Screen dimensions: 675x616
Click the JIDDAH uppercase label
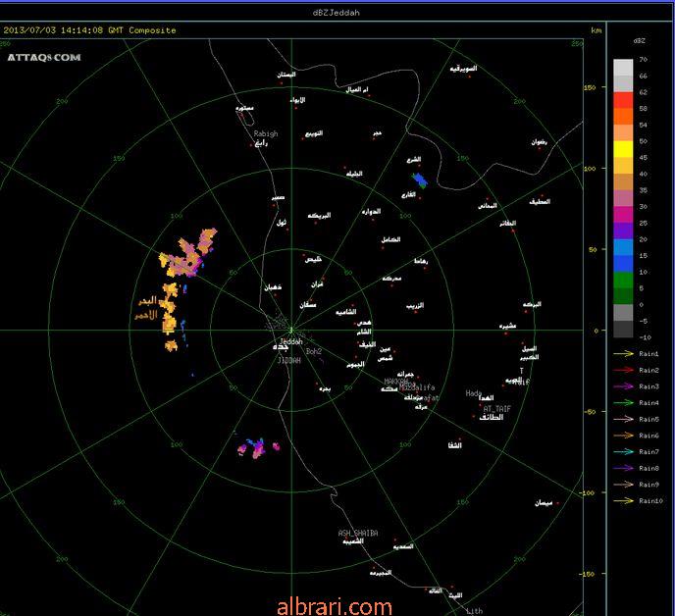pyautogui.click(x=288, y=360)
